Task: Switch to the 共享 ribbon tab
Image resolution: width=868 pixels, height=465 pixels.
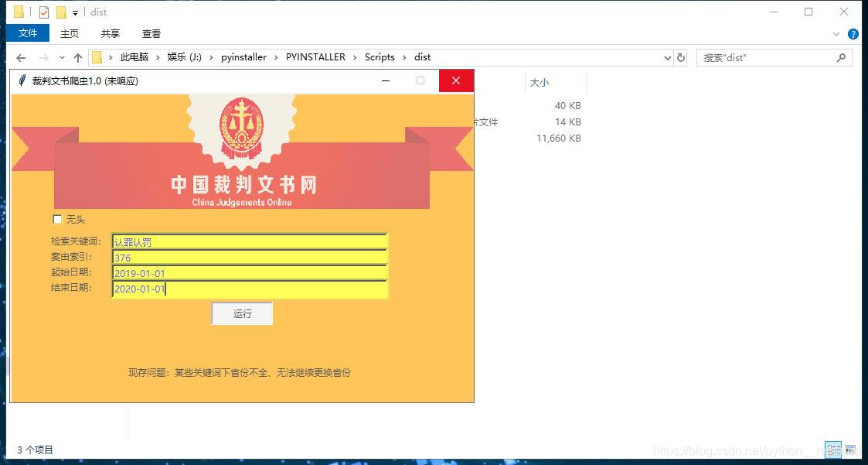Action: click(x=111, y=34)
